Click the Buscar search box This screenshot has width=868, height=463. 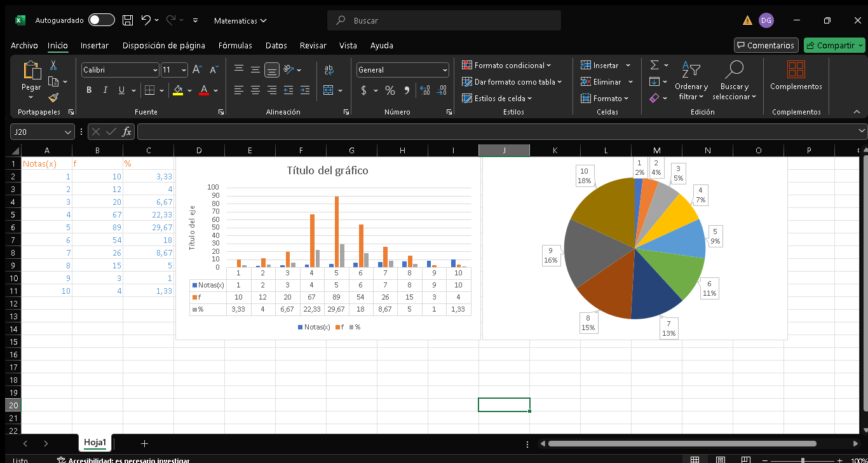444,20
